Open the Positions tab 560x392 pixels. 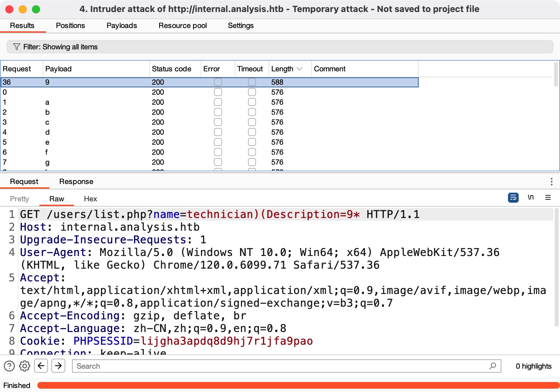pyautogui.click(x=70, y=26)
